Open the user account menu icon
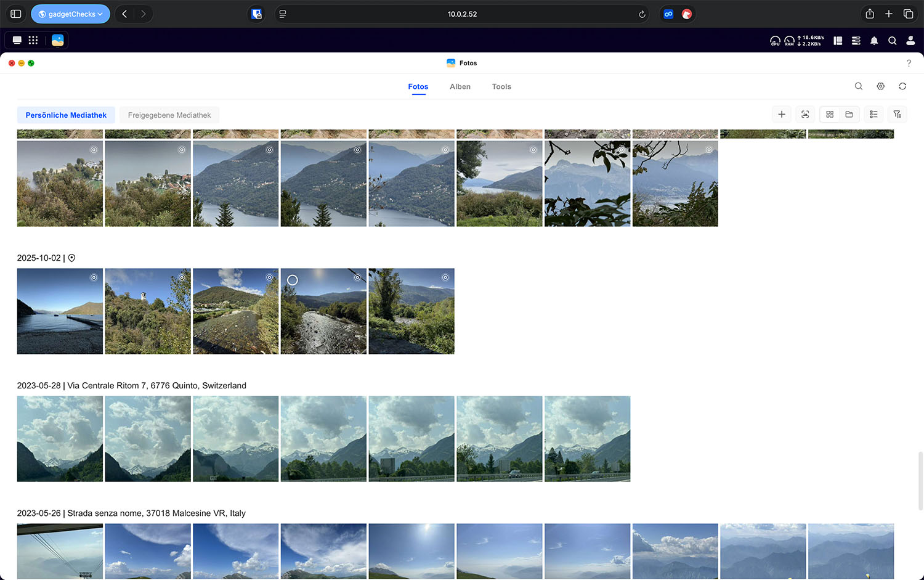The height and width of the screenshot is (580, 924). click(x=910, y=41)
